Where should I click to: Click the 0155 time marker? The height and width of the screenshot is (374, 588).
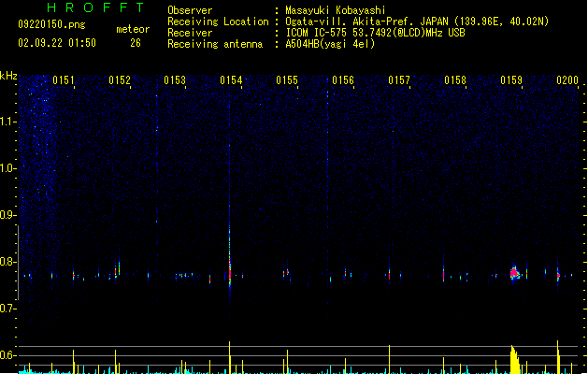click(x=287, y=80)
